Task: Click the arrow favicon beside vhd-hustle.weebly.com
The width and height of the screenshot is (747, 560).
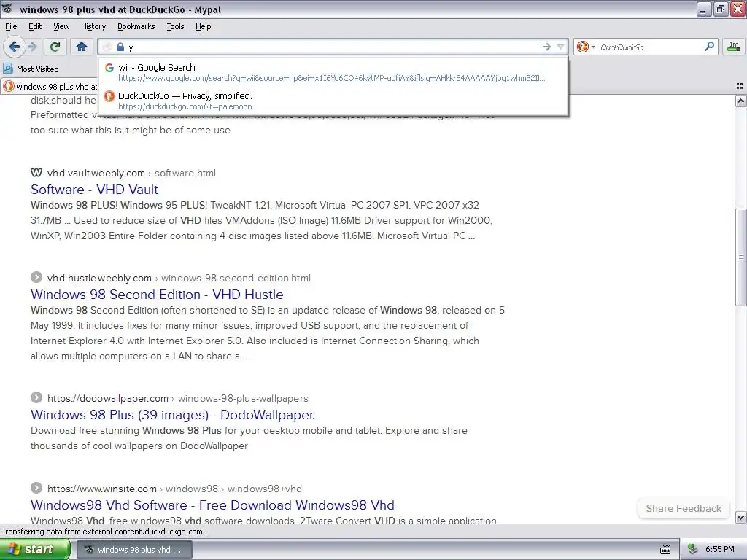Action: tap(36, 277)
